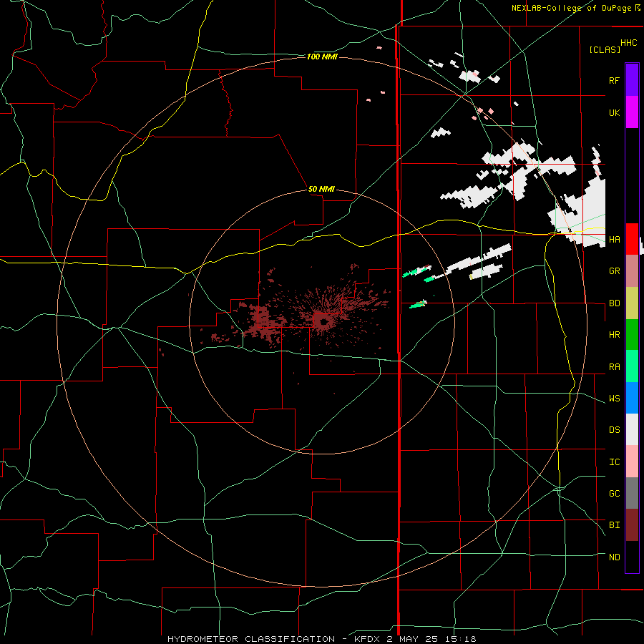Click the GR legend color swatch
Screen dimensions: 644x644
coord(632,271)
